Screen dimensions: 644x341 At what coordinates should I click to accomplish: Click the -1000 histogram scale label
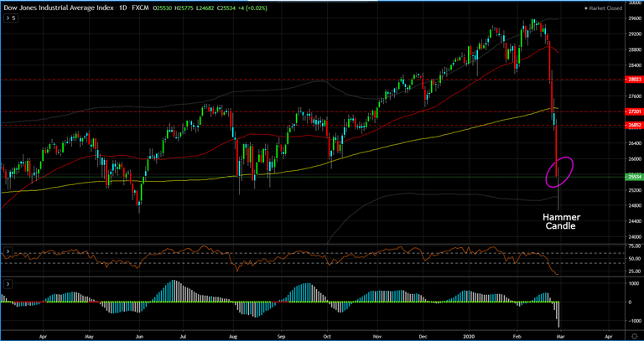click(x=633, y=321)
